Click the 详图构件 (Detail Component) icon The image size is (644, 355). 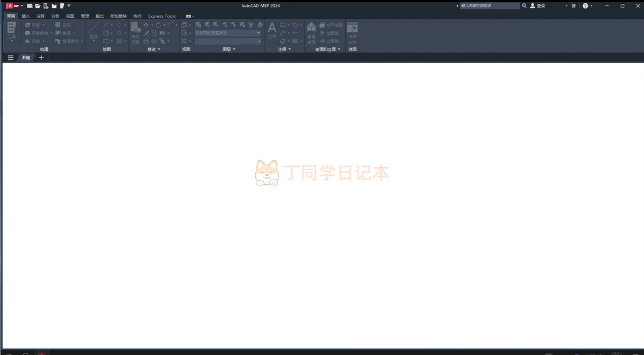click(352, 33)
